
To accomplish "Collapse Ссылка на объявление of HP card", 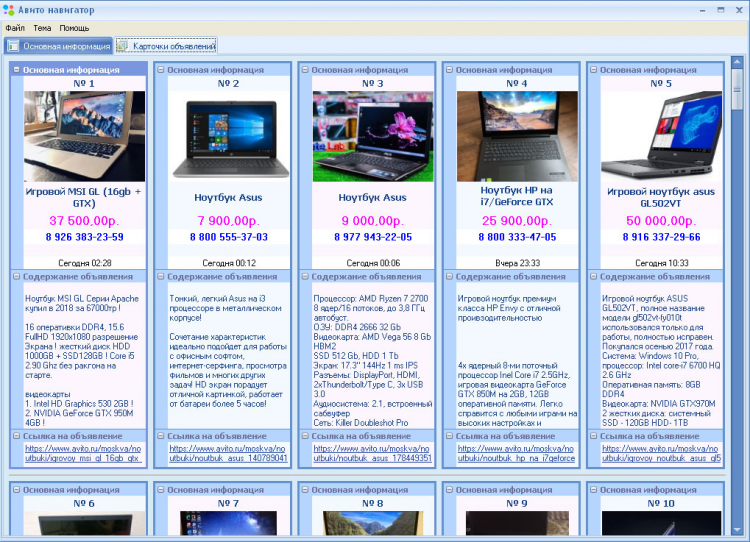I will pyautogui.click(x=449, y=436).
